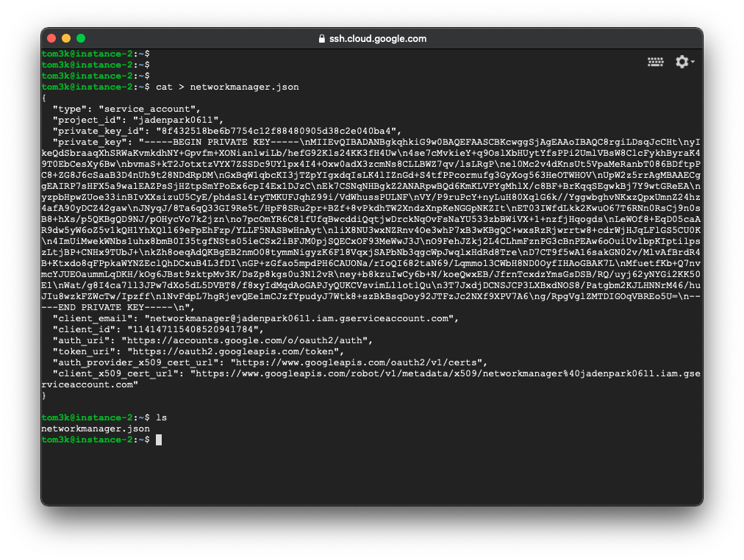The height and width of the screenshot is (560, 744).
Task: Click the auth_uri accounts.google.com URL
Action: (244, 340)
